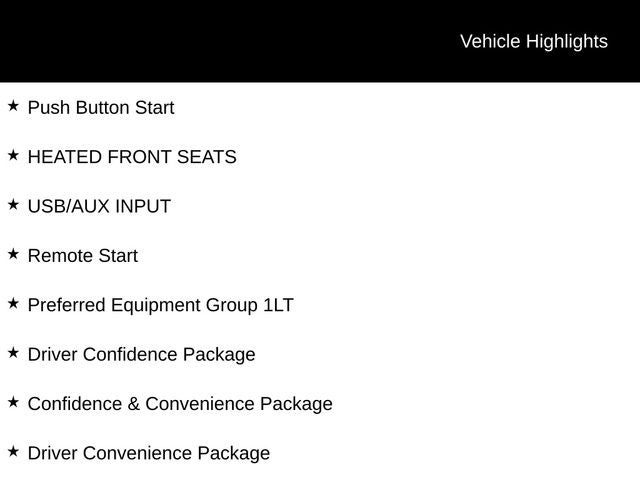Click the star next to Driver Confidence Package
The image size is (640, 480).
point(13,352)
